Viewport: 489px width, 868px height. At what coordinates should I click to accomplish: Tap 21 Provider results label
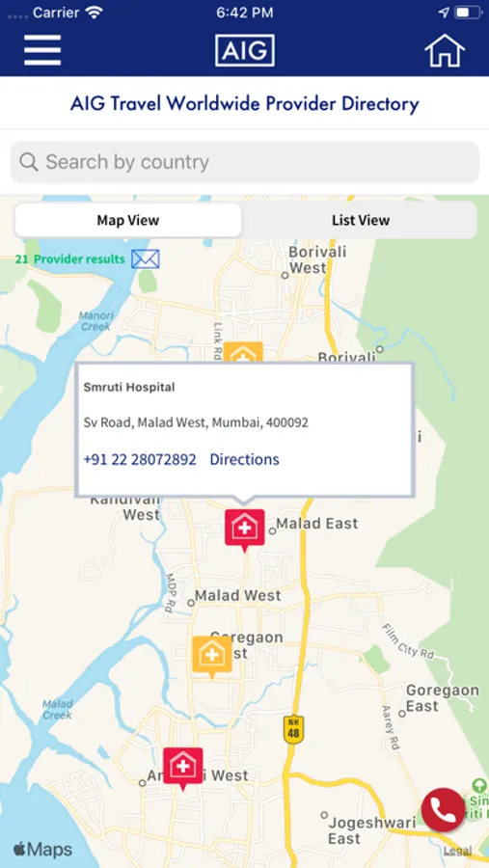point(69,259)
